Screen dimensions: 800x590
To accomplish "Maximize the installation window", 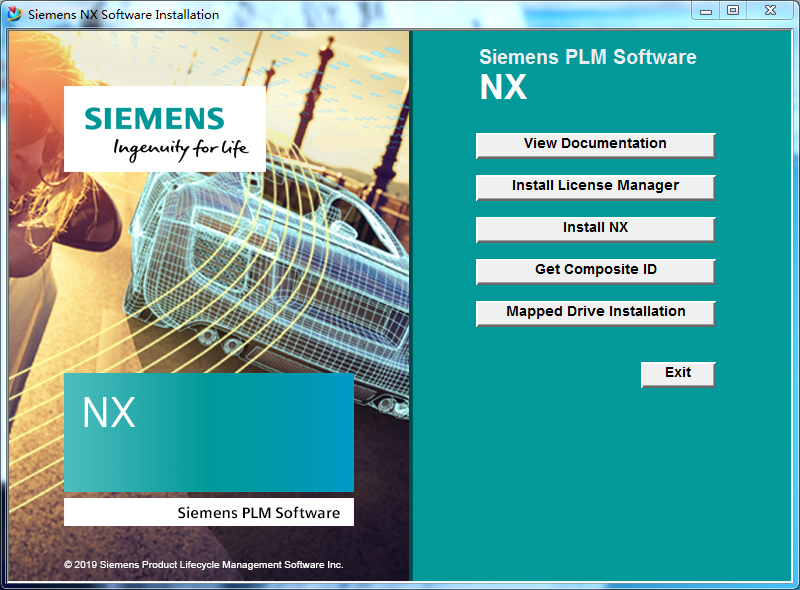I will coord(733,11).
